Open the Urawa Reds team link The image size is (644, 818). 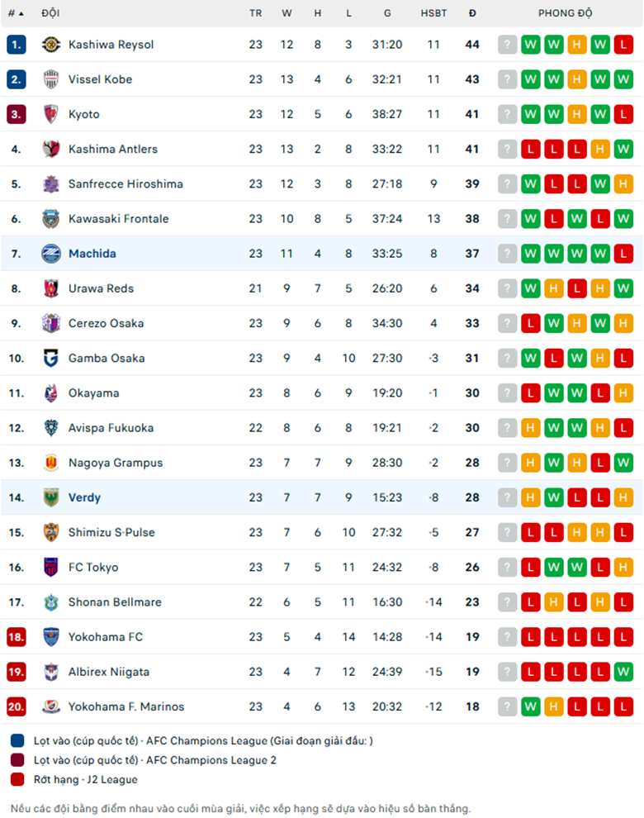[x=102, y=288]
